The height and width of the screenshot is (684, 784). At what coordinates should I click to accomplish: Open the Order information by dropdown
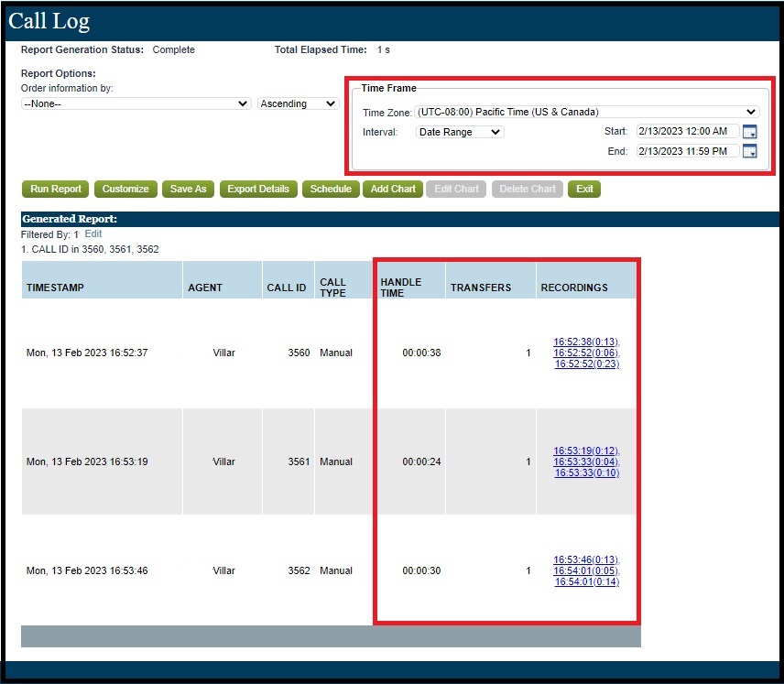(136, 103)
